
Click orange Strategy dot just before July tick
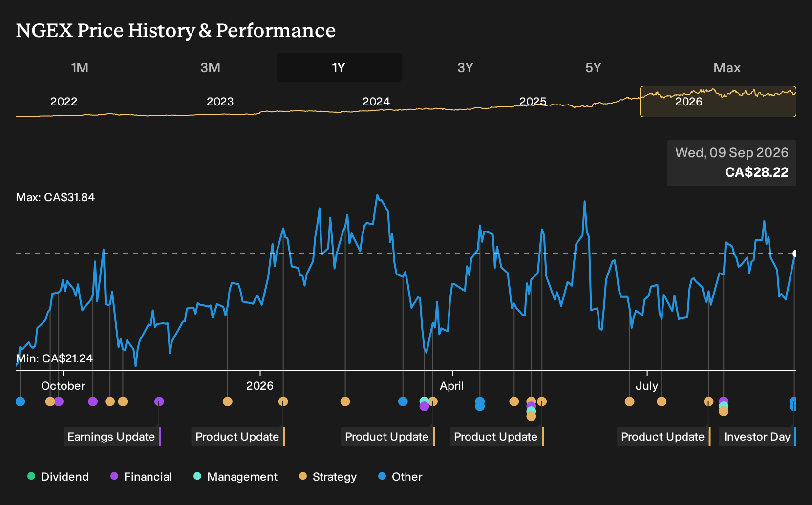click(629, 401)
